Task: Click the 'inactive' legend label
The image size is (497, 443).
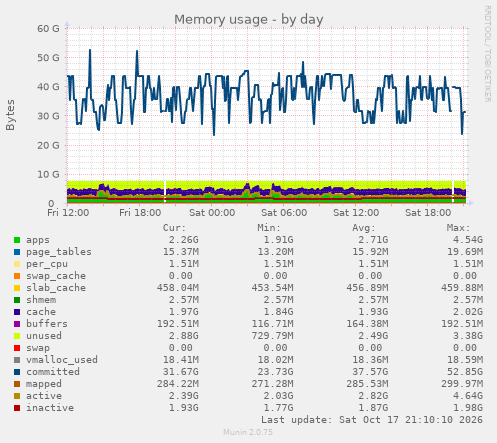Action: (50, 408)
